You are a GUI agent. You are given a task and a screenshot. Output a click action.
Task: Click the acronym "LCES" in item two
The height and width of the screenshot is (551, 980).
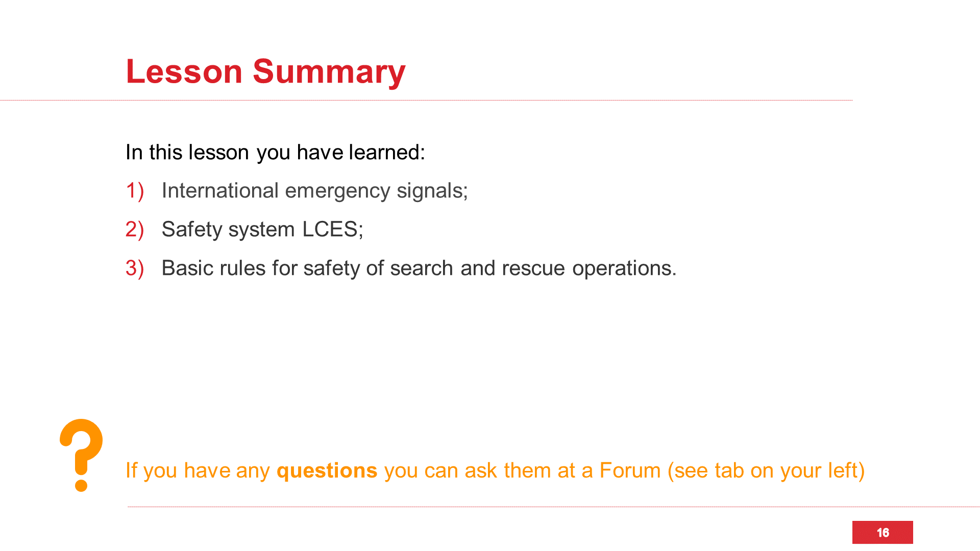click(330, 230)
